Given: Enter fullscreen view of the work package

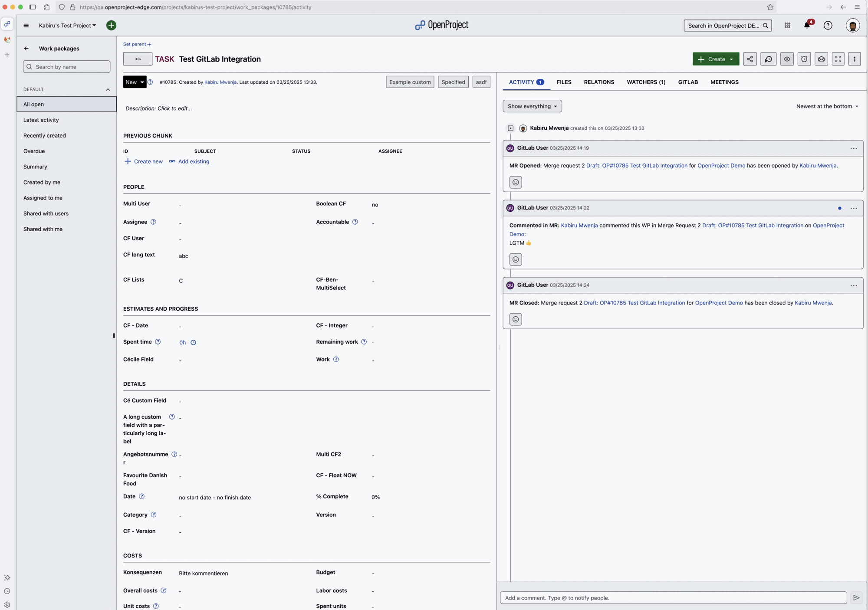Looking at the screenshot, I should 838,59.
